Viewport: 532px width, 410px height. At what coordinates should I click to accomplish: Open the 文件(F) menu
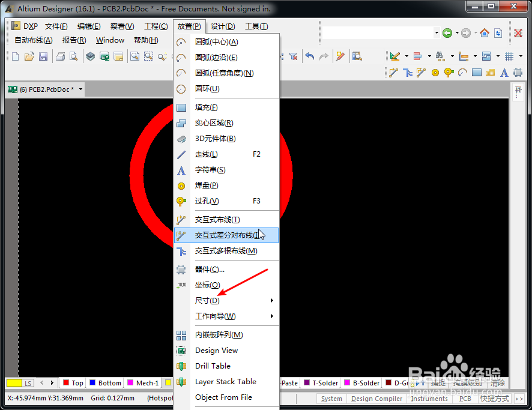[x=56, y=26]
